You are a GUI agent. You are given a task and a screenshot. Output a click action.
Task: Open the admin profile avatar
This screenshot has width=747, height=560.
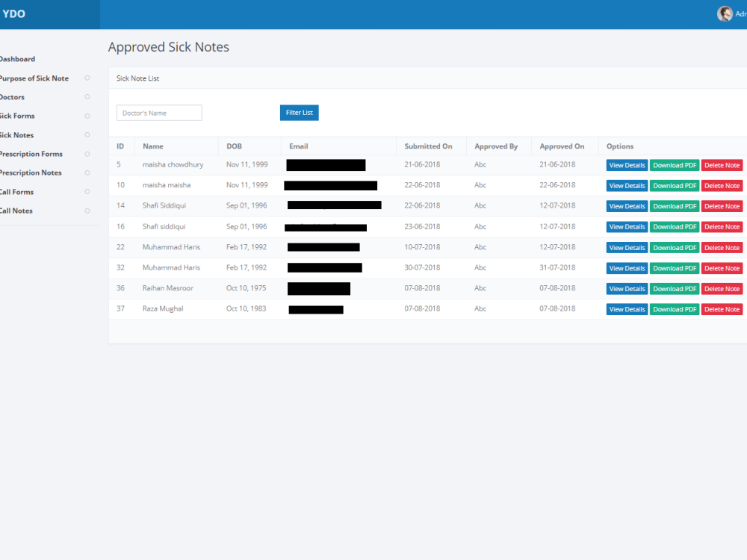pos(725,13)
